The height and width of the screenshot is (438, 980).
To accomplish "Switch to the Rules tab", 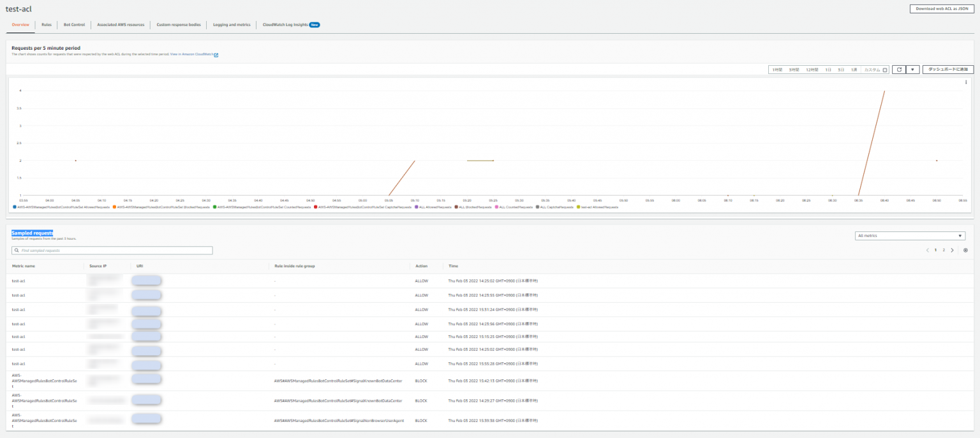I will tap(45, 24).
